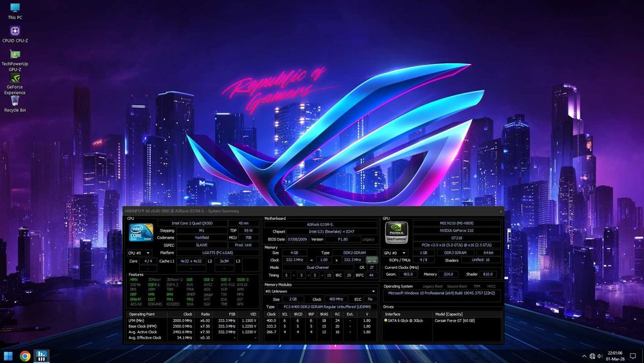The height and width of the screenshot is (363, 644).
Task: Select the Avg. Effective Clock row
Action: click(x=193, y=338)
